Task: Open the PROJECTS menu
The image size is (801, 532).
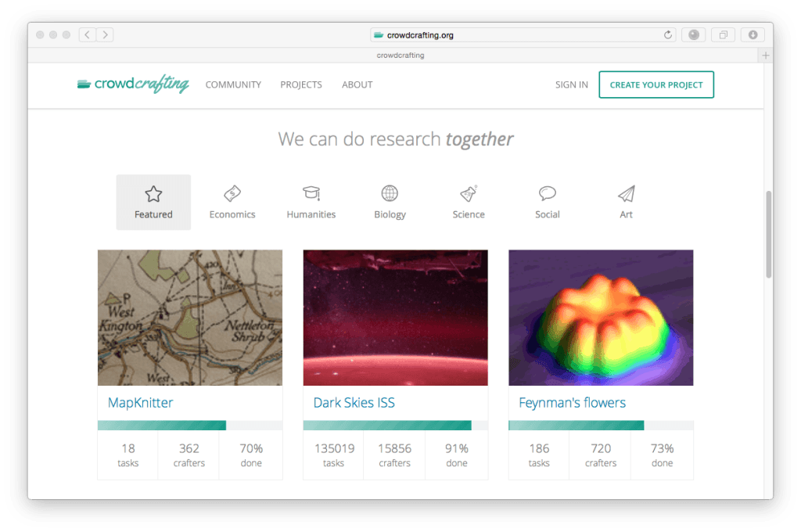Action: [301, 84]
